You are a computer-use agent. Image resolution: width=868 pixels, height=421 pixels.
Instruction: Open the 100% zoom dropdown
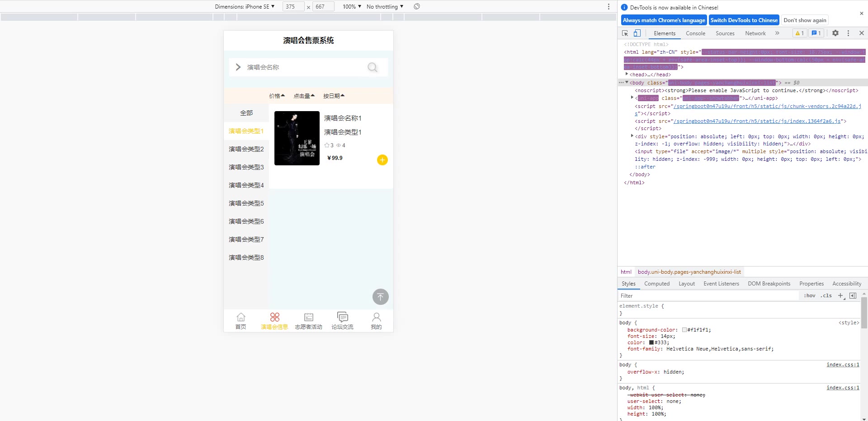pos(352,7)
